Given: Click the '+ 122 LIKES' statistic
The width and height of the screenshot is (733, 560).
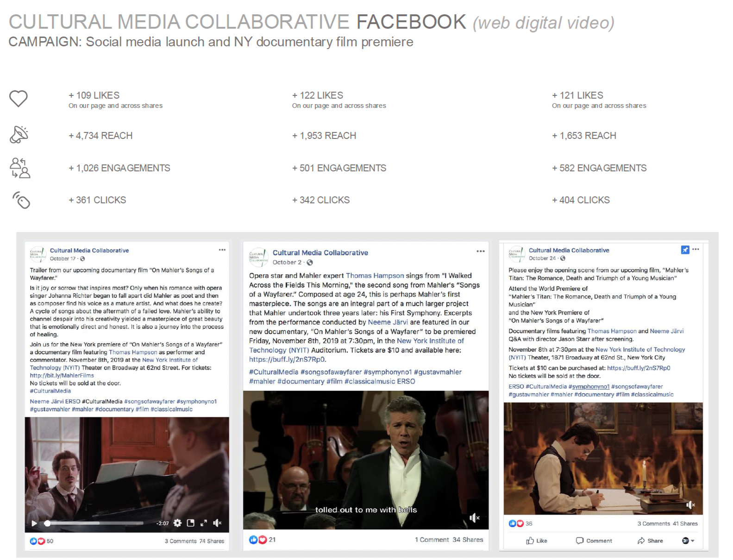Looking at the screenshot, I should pyautogui.click(x=318, y=95).
